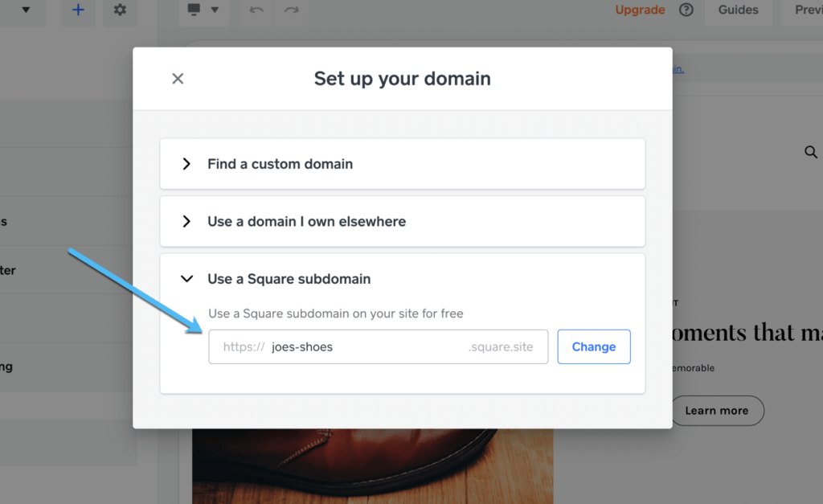
Task: Click the Learn more button
Action: tap(716, 411)
